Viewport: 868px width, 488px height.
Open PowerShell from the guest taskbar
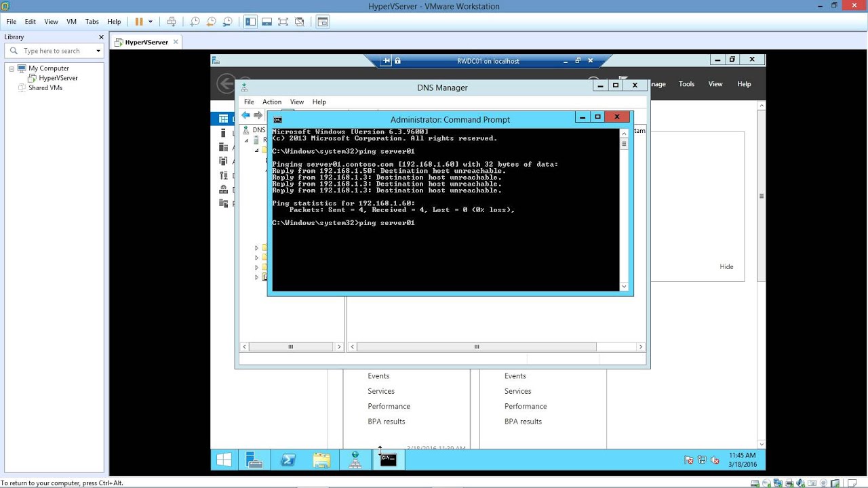click(x=288, y=460)
